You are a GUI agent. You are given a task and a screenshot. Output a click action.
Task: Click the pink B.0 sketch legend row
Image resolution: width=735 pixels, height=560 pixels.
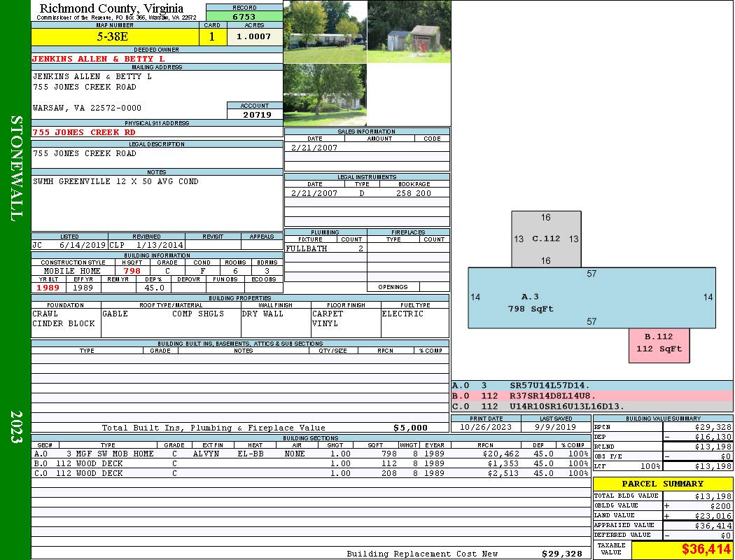point(591,395)
